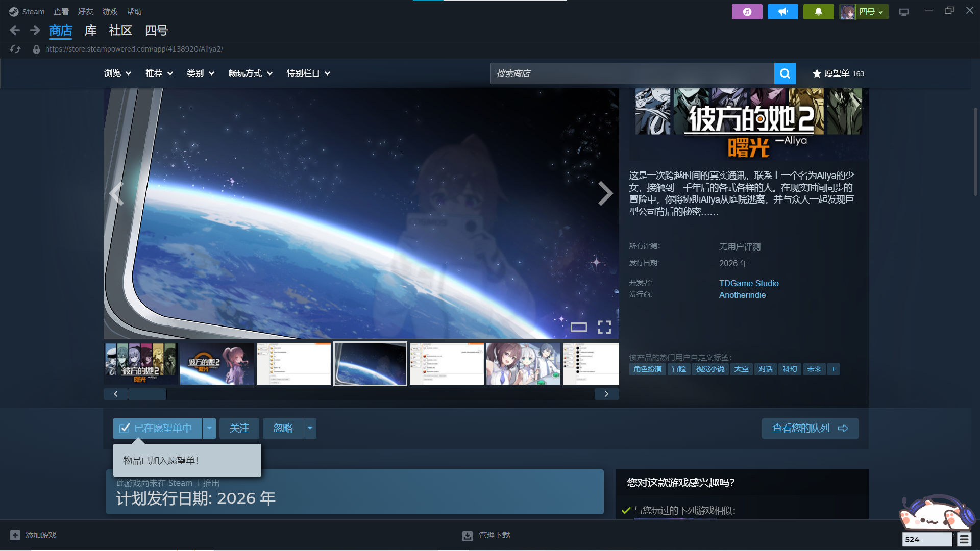The width and height of the screenshot is (980, 551).
Task: Open the wishlist button dropdown arrow
Action: [209, 429]
